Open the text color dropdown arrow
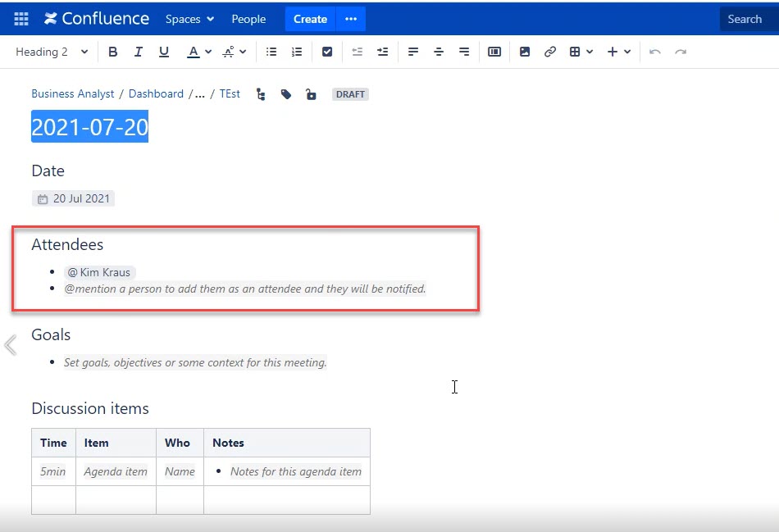 208,52
